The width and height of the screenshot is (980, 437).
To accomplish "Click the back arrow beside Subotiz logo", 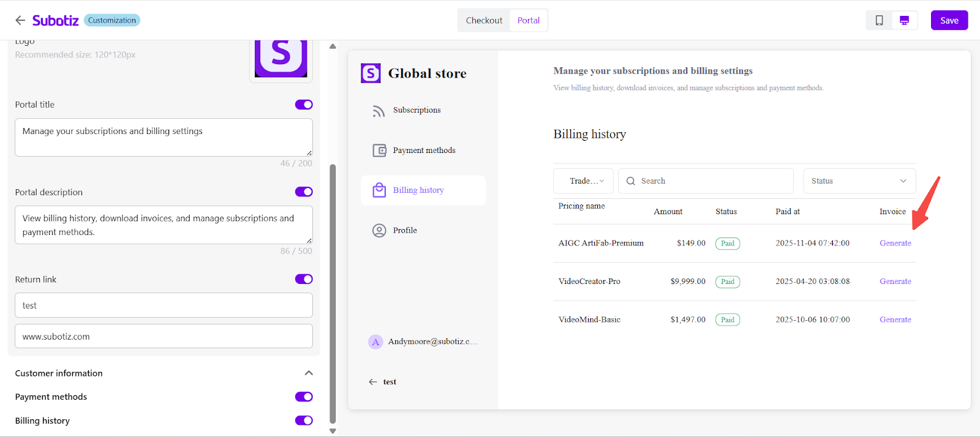I will click(20, 20).
